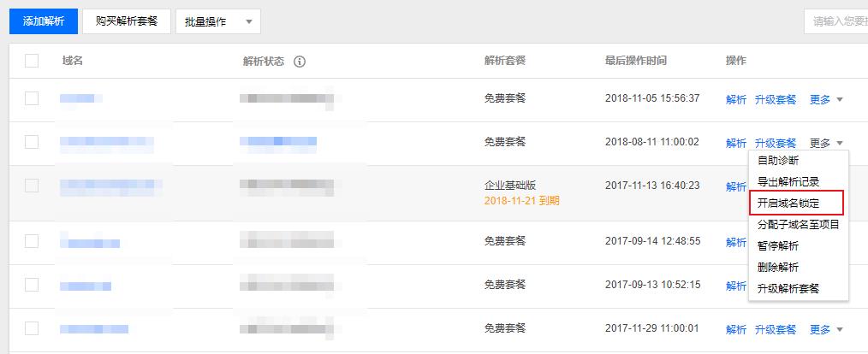
Task: Collapse the open 更多 menu in second row
Action: 826,144
